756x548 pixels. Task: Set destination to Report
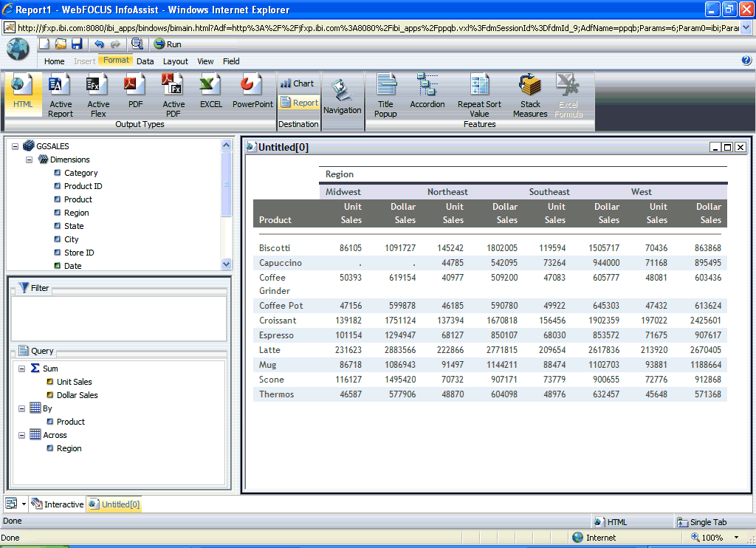pyautogui.click(x=300, y=102)
